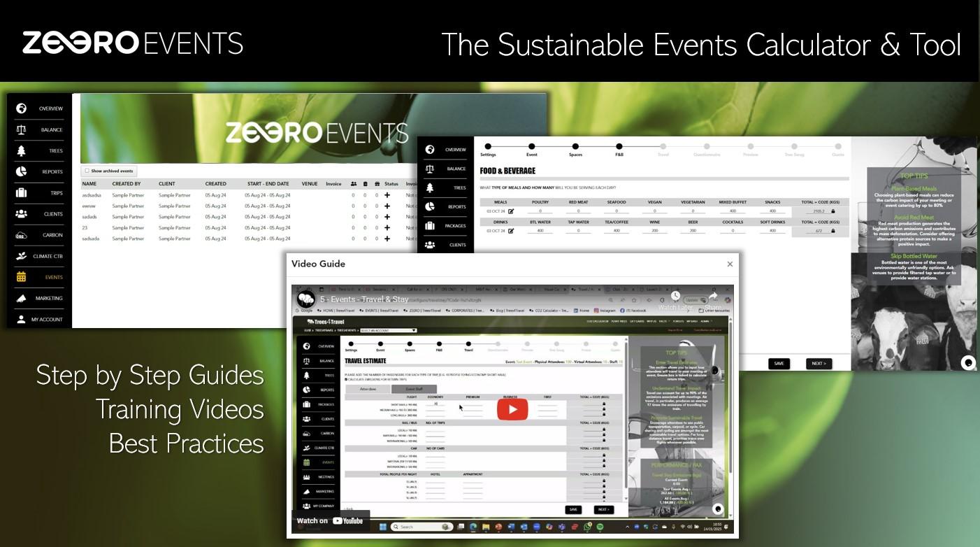Toggle the lock on the drinks CO2E total
Screen dimensions: 980x547
[x=833, y=230]
